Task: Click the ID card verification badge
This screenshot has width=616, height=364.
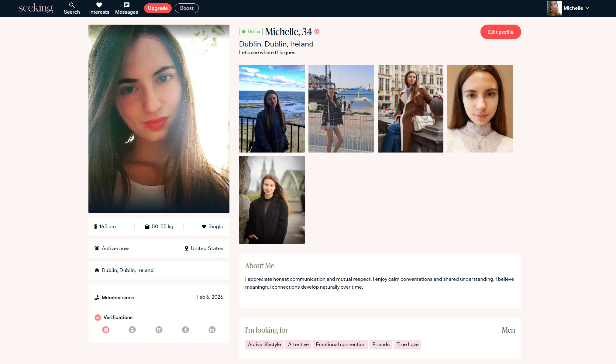Action: click(x=159, y=330)
